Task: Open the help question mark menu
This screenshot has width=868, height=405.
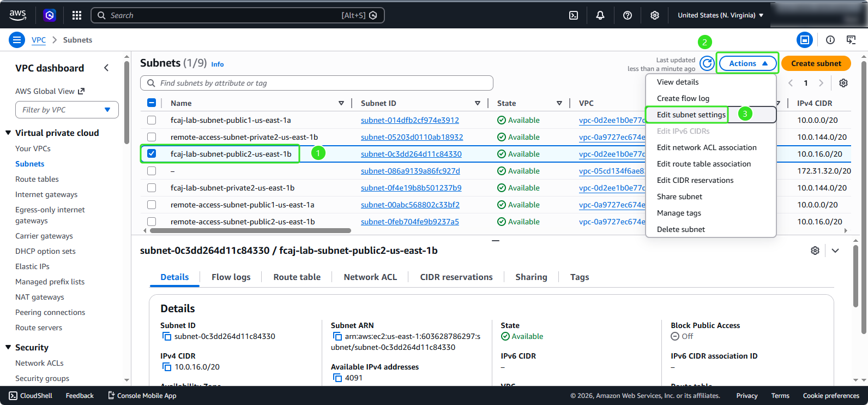Action: [628, 15]
